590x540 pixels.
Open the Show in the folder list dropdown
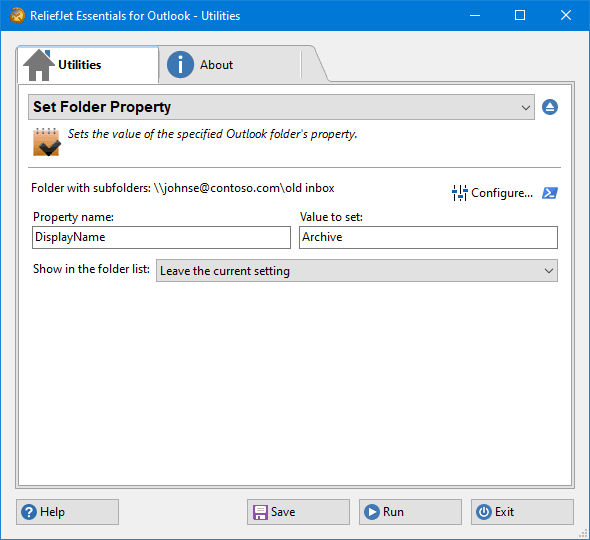357,271
